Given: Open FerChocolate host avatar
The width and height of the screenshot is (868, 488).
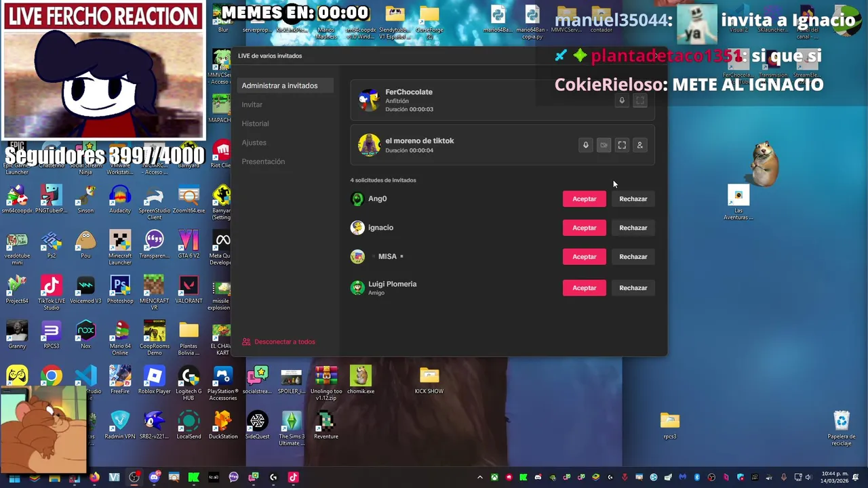Looking at the screenshot, I should coord(369,100).
